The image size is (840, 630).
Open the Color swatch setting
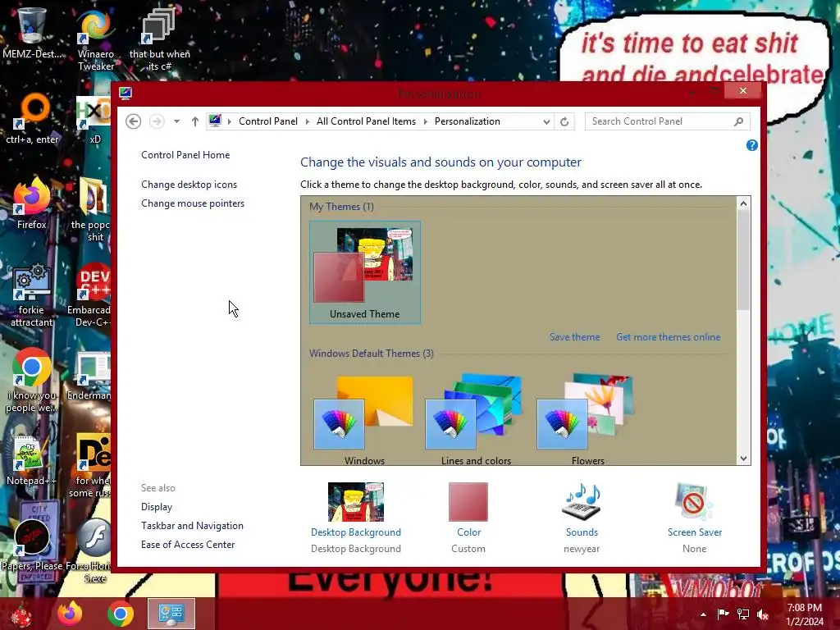[468, 502]
